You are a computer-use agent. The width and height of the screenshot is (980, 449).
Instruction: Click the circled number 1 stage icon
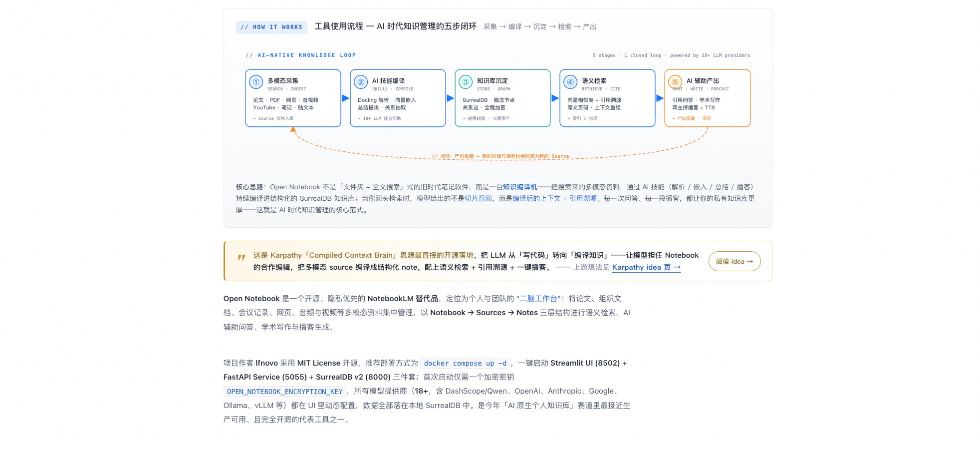pos(256,82)
